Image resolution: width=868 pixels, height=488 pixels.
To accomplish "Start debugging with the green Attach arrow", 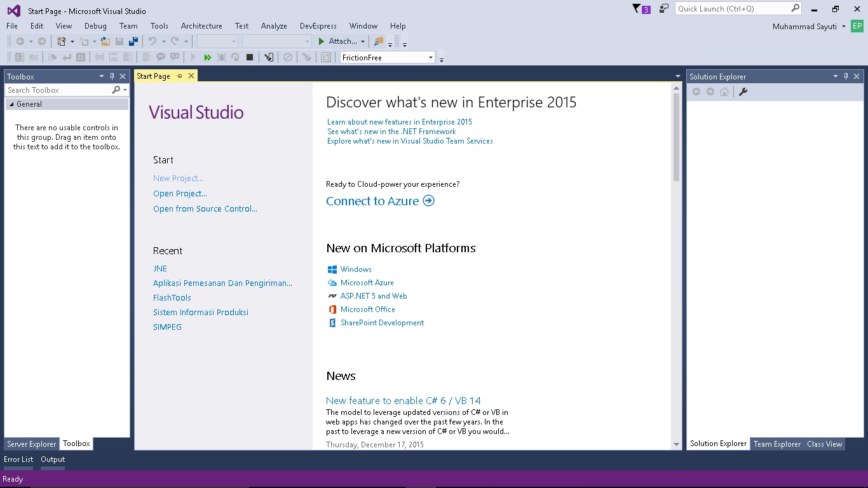I will click(x=322, y=41).
